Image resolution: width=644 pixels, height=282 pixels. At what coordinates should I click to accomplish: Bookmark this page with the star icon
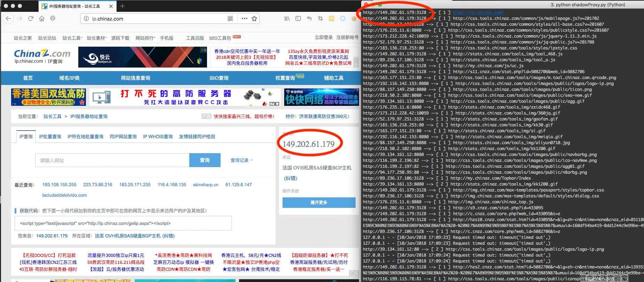pyautogui.click(x=254, y=19)
